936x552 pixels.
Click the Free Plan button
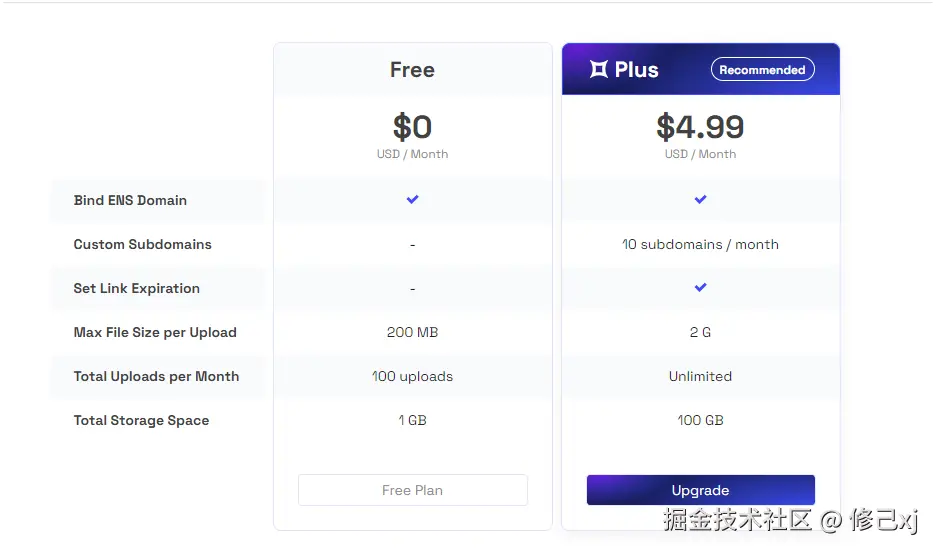(412, 490)
